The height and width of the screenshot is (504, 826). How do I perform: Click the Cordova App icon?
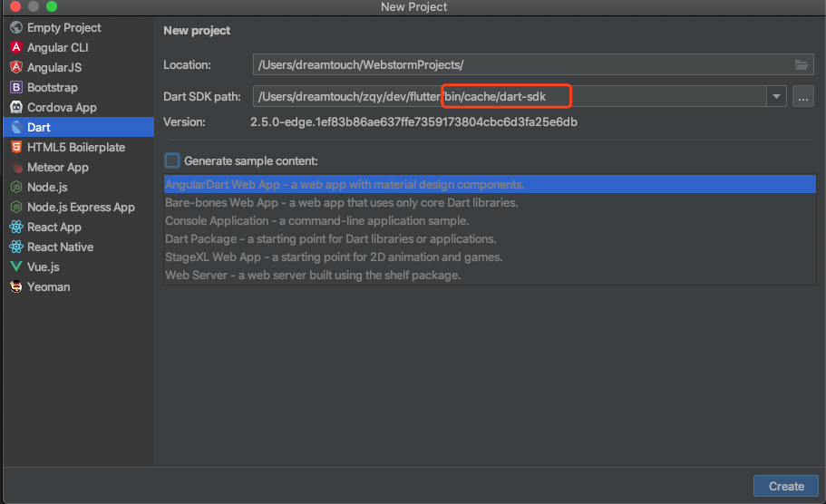point(15,107)
